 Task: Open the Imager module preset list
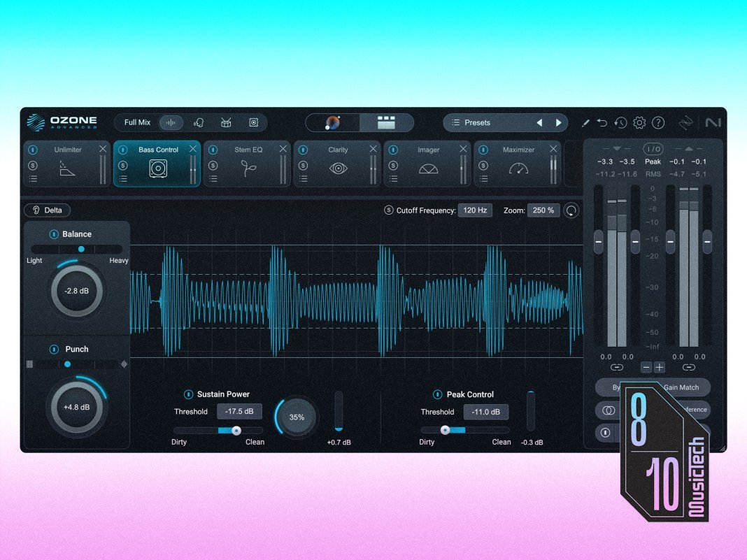tap(393, 179)
